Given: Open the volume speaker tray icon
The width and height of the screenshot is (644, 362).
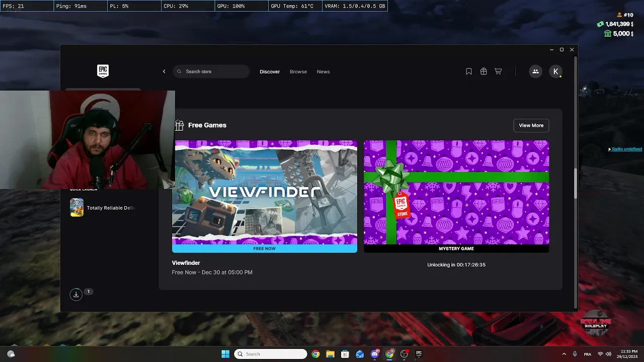Looking at the screenshot, I should click(609, 354).
